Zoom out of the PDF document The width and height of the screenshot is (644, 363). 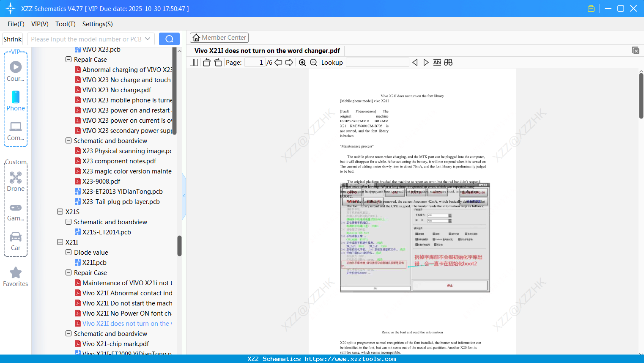pyautogui.click(x=313, y=63)
